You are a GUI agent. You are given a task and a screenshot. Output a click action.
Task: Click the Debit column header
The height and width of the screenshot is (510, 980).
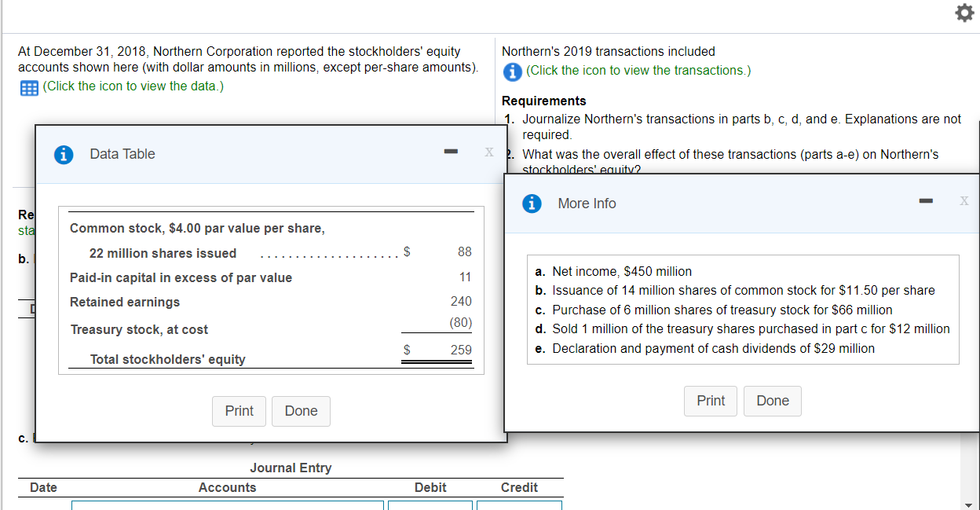(x=430, y=488)
